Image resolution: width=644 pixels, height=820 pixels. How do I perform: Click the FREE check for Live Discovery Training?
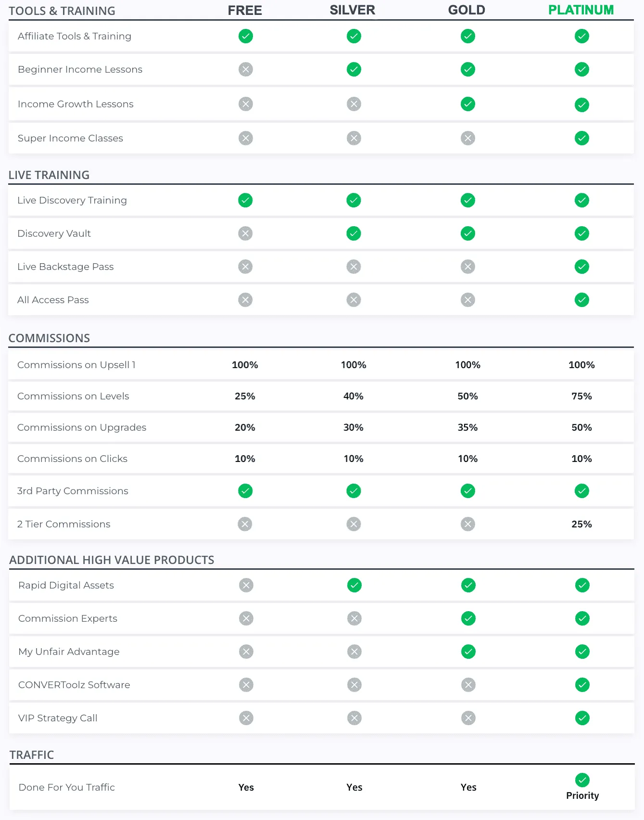(x=245, y=200)
